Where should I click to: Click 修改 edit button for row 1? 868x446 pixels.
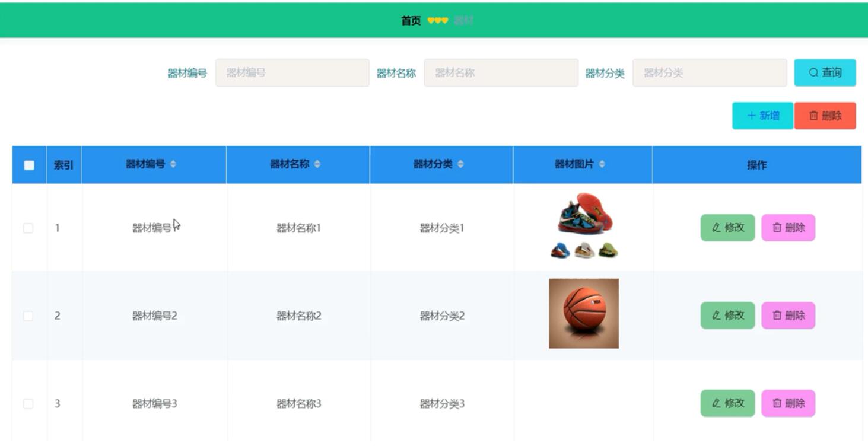pos(727,228)
